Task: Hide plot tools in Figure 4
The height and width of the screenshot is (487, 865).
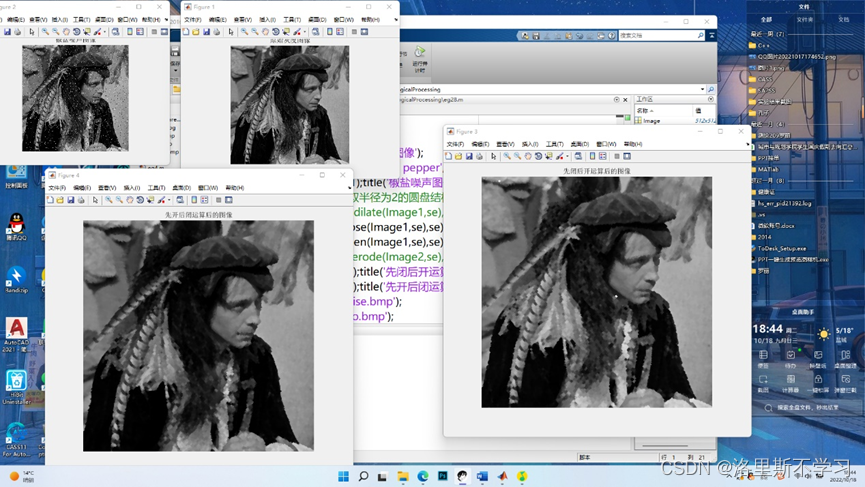Action: click(x=218, y=200)
